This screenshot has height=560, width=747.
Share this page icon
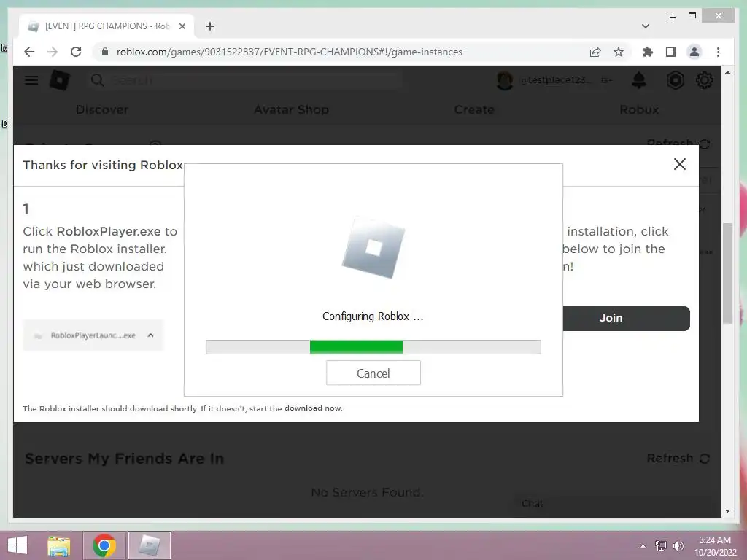(595, 52)
